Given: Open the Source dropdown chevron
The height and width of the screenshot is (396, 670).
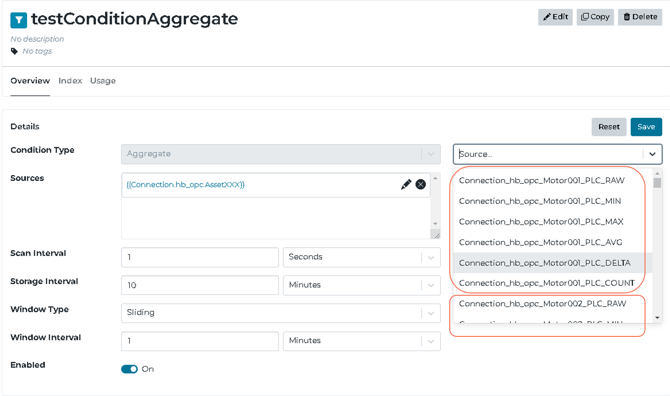Looking at the screenshot, I should pyautogui.click(x=652, y=154).
